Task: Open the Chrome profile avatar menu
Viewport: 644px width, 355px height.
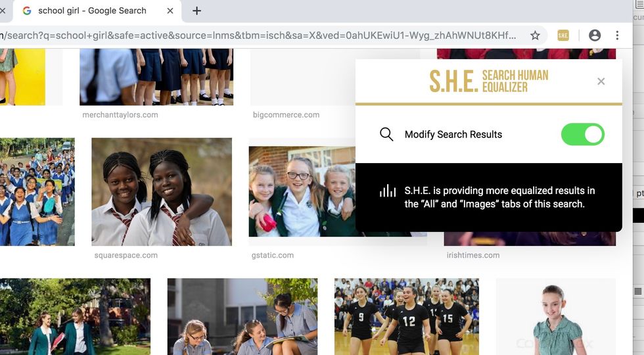Action: pos(594,35)
